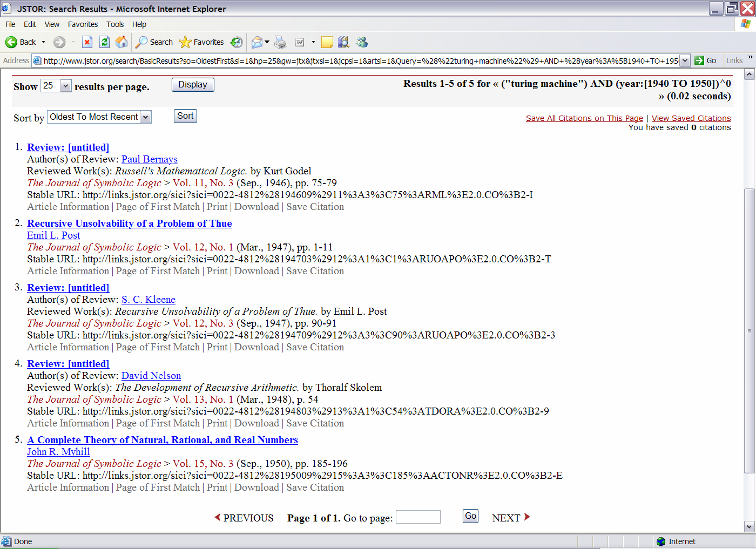This screenshot has height=549, width=756.
Task: Open the Search toolbar button
Action: (154, 42)
